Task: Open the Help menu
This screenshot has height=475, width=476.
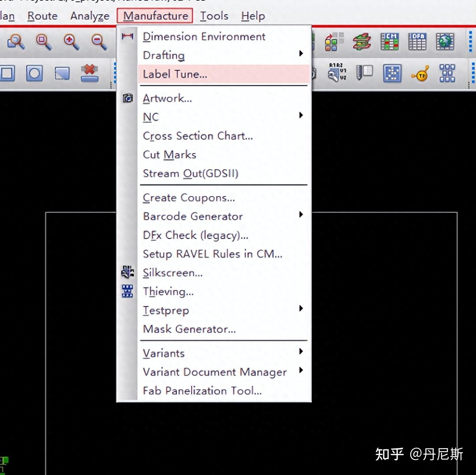Action: 253,16
